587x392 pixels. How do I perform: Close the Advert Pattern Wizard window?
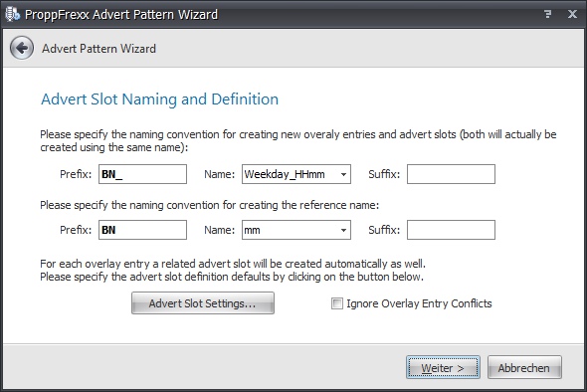click(572, 14)
